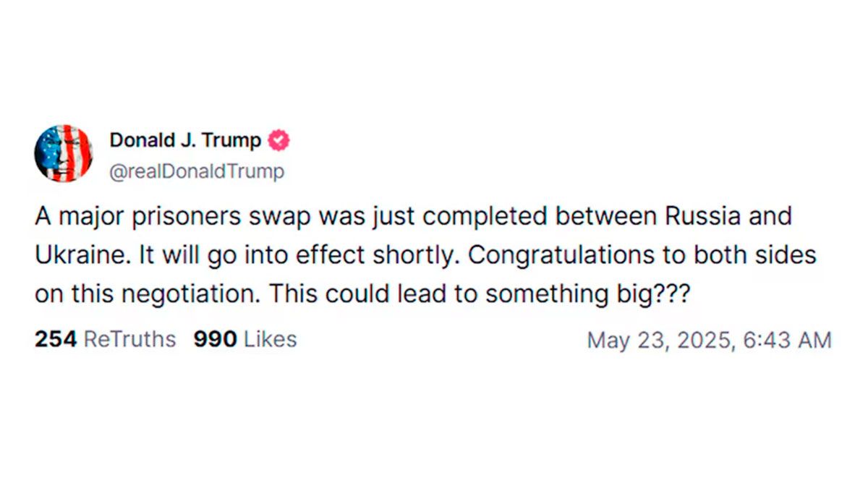Screen dimensions: 868x488
Task: Click the ReTruths label
Action: (x=129, y=339)
